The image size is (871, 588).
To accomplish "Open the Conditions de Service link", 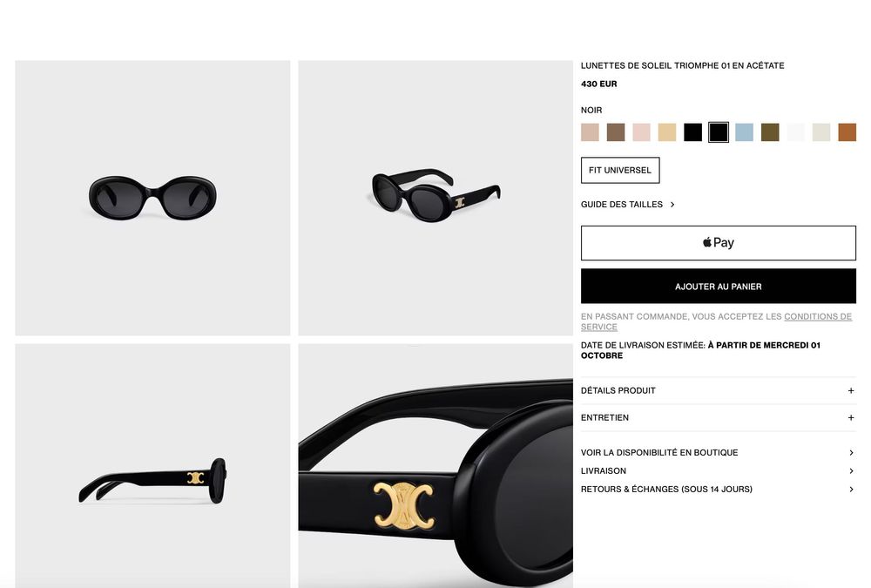I will [x=716, y=321].
